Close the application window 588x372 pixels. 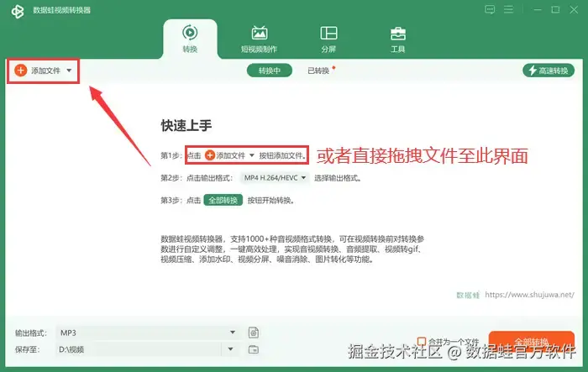(574, 10)
